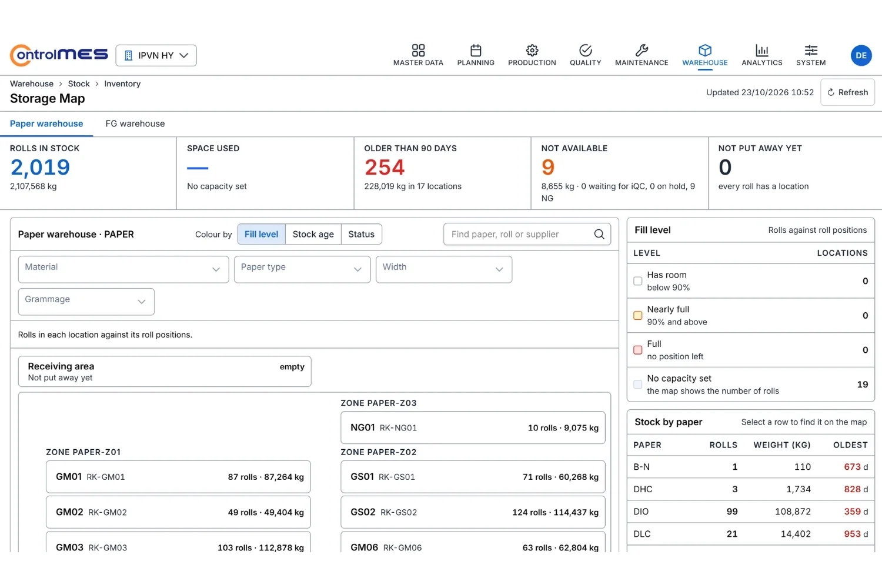Select location GM01 with 87 rolls

tap(178, 477)
